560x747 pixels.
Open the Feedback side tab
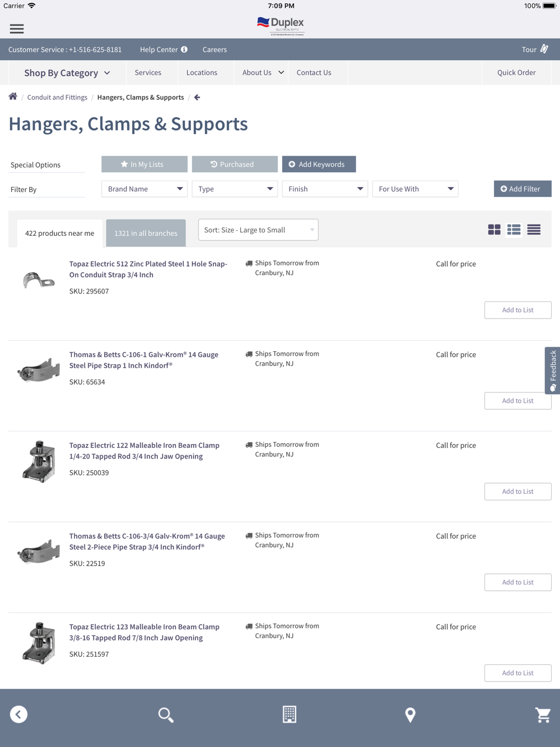tap(553, 370)
